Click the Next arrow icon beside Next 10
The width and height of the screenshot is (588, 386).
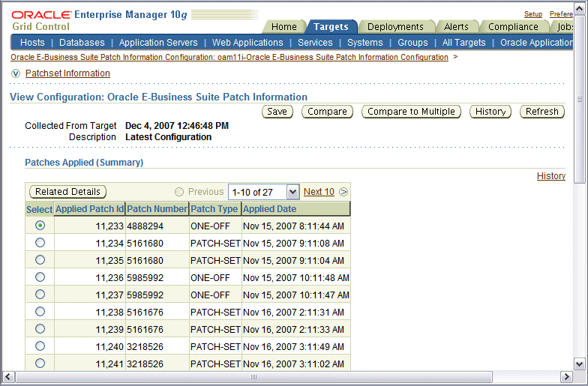[x=343, y=192]
